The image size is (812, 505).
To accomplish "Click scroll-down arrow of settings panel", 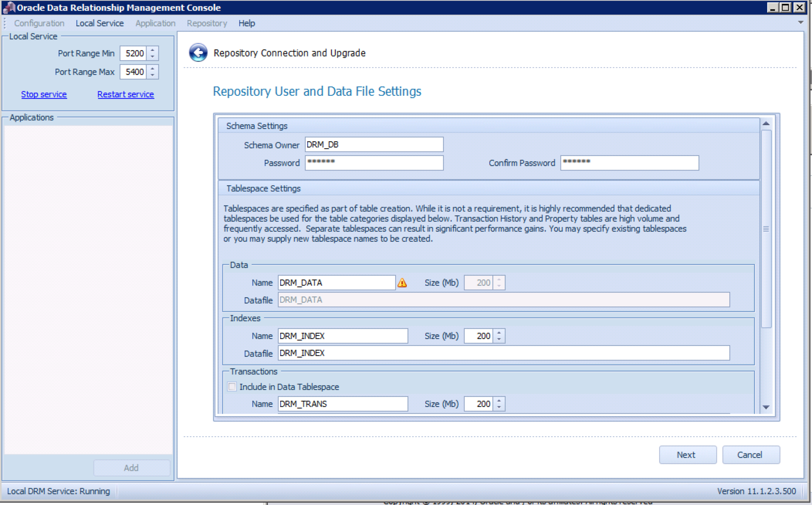I will [766, 407].
